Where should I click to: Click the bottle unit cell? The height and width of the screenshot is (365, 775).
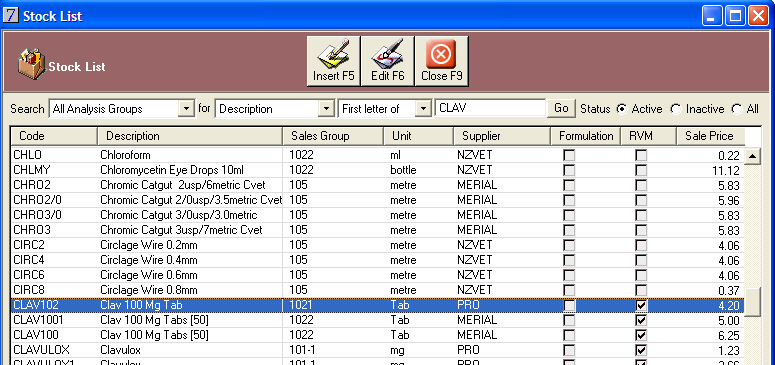pos(419,170)
